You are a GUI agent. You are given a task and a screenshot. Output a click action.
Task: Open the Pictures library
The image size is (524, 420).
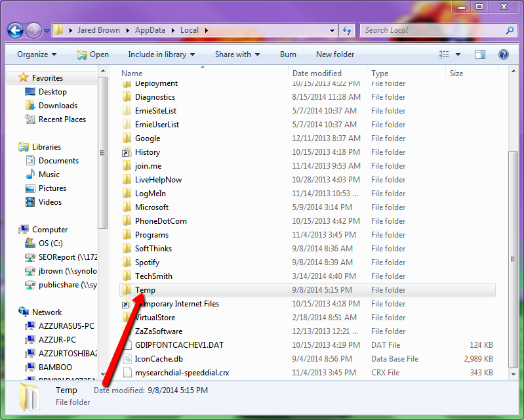[x=52, y=188]
